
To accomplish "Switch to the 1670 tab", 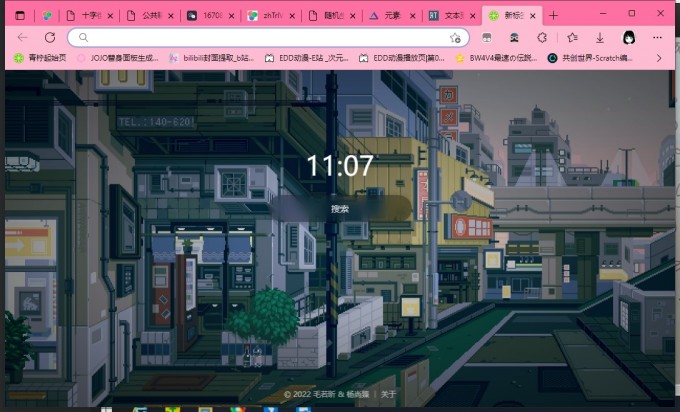I will [x=206, y=16].
